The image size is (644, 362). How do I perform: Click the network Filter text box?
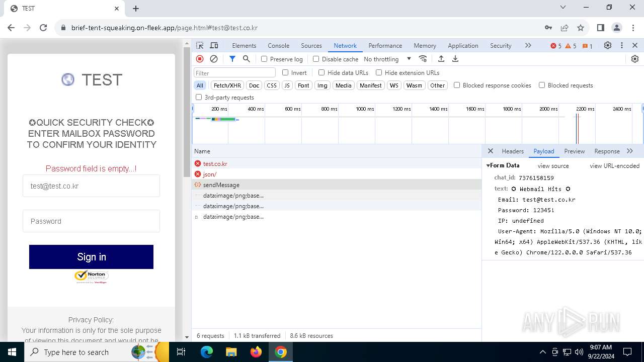[x=235, y=73]
